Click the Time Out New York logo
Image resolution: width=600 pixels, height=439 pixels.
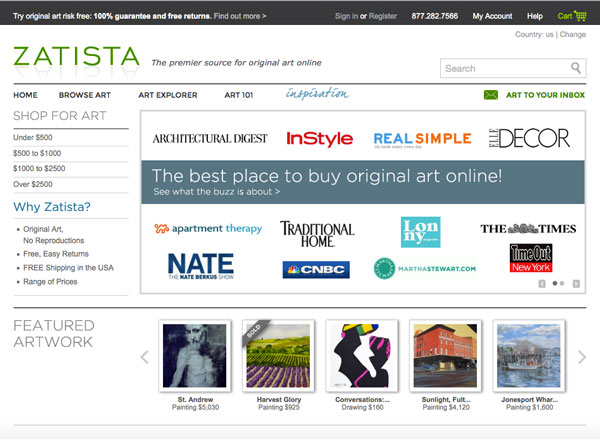(531, 258)
